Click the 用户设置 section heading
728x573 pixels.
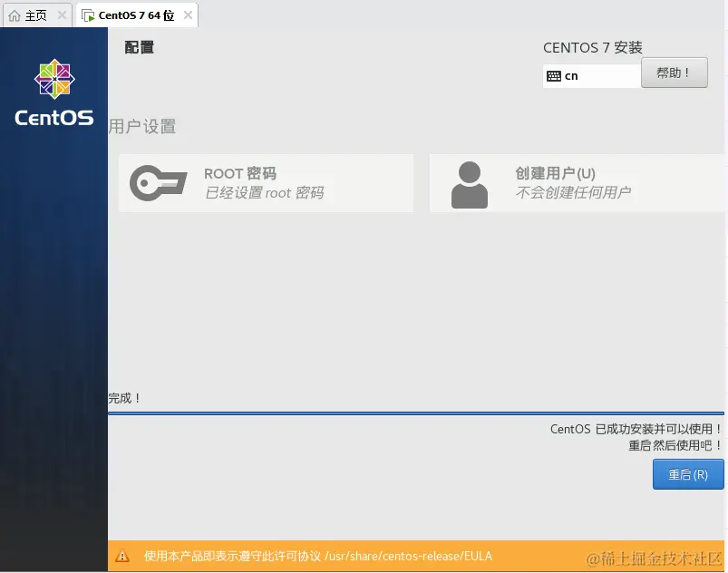coord(142,126)
